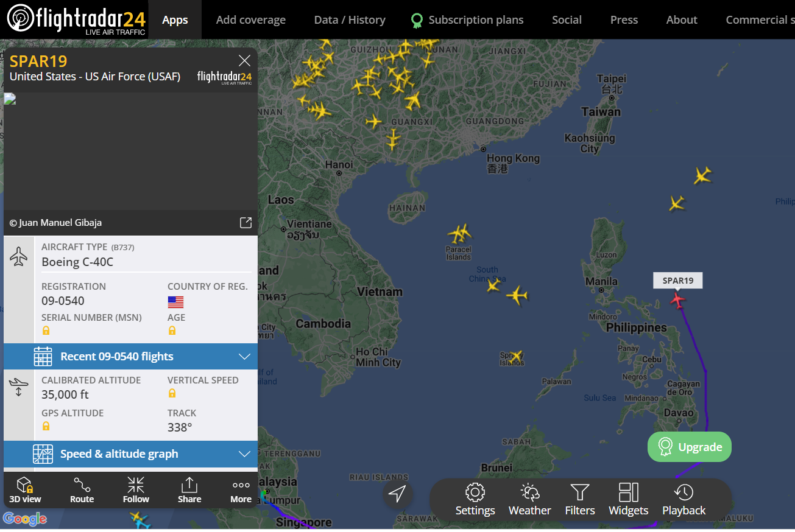This screenshot has height=532, width=795.
Task: Open the 3D view button
Action: point(25,489)
